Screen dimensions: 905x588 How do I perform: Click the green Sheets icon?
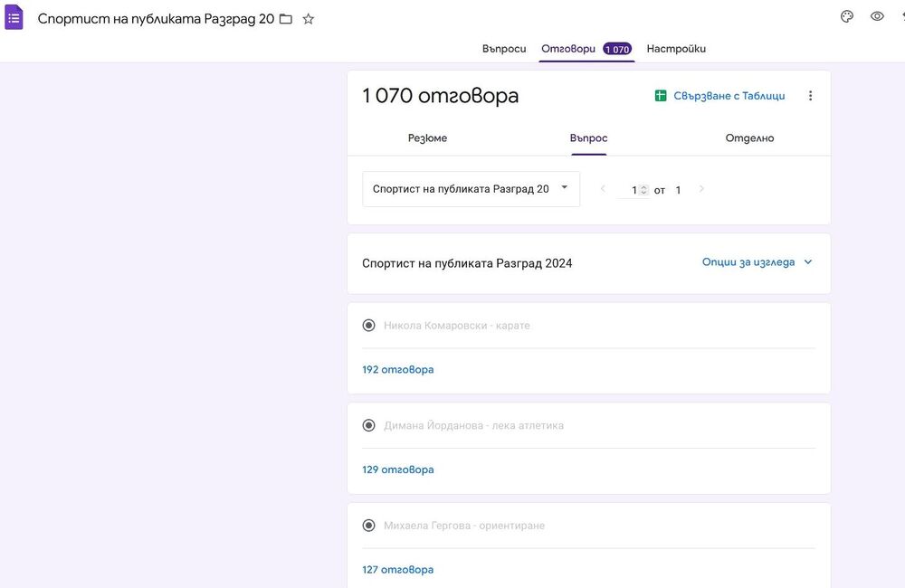click(x=661, y=96)
